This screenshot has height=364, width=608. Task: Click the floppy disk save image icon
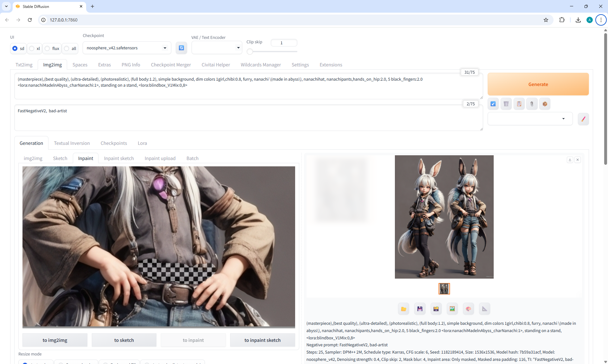click(420, 309)
